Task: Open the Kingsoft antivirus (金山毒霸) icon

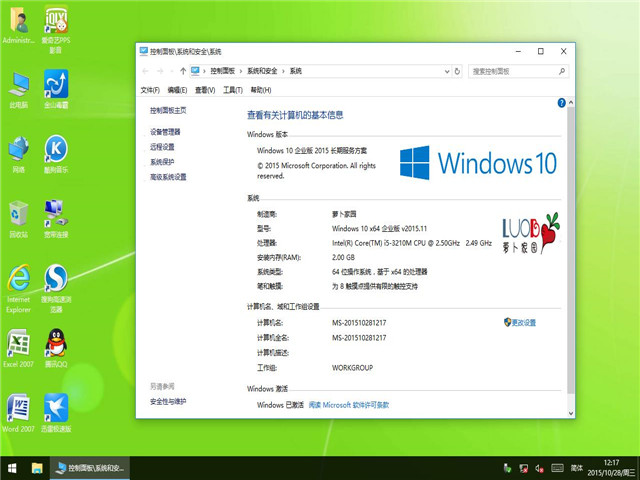Action: pos(56,89)
